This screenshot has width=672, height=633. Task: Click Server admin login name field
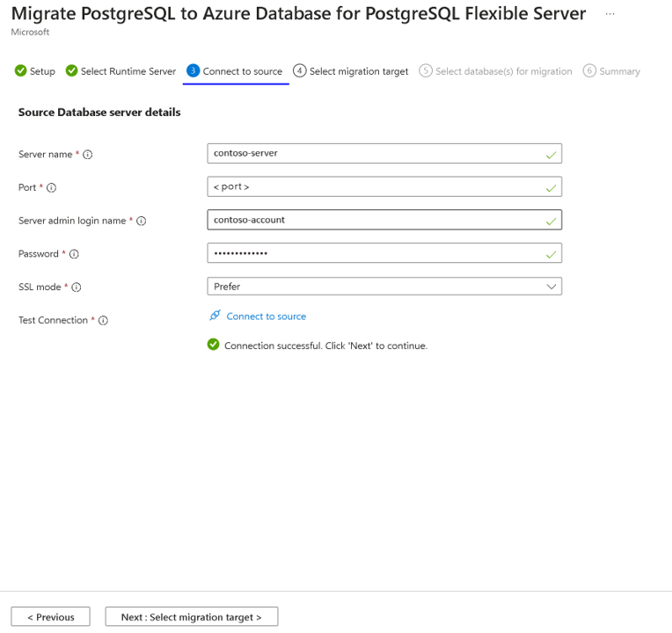384,220
